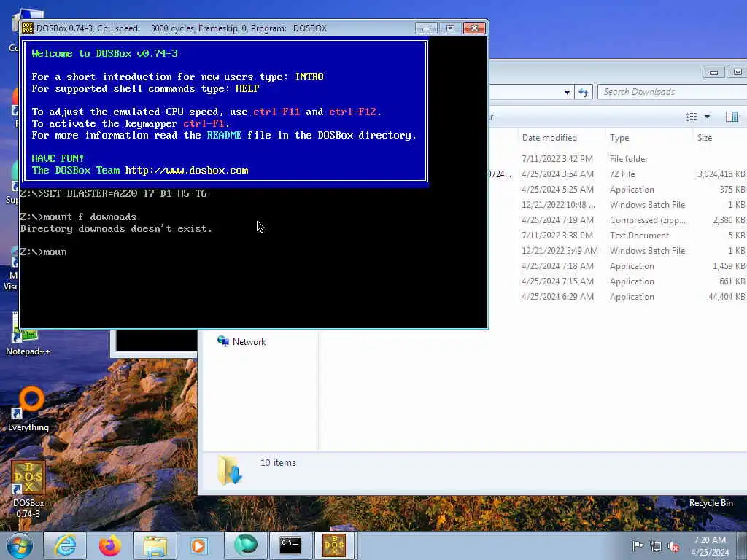Click the Explorer refresh button beside address bar
This screenshot has height=560, width=747.
point(584,92)
